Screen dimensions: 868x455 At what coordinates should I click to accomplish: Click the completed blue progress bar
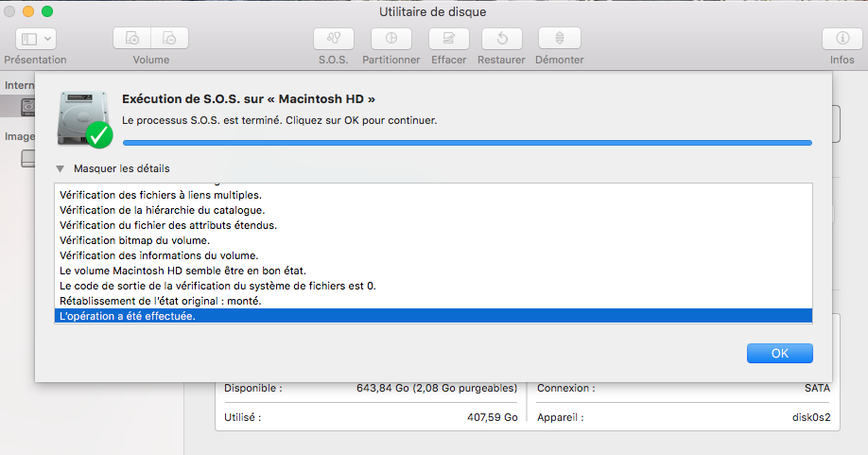pyautogui.click(x=467, y=143)
